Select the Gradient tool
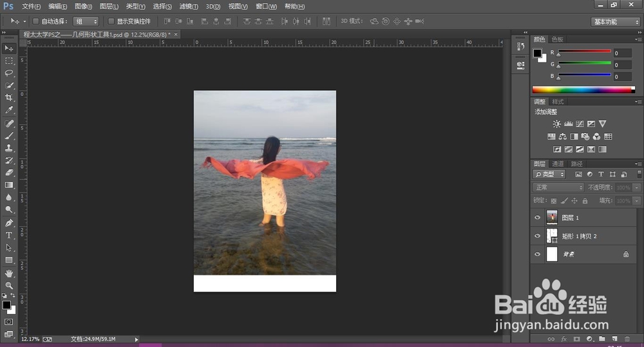The height and width of the screenshot is (347, 644). pos(8,185)
